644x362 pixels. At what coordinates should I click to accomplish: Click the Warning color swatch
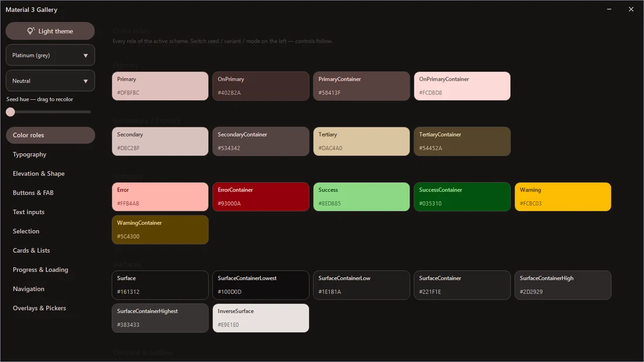pos(563,197)
